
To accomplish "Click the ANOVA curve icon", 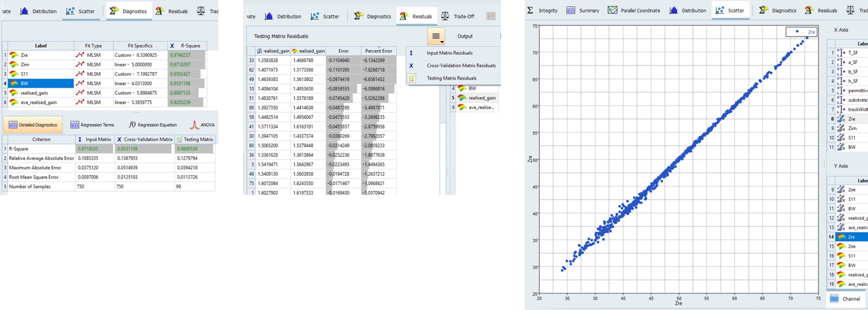I will 194,125.
